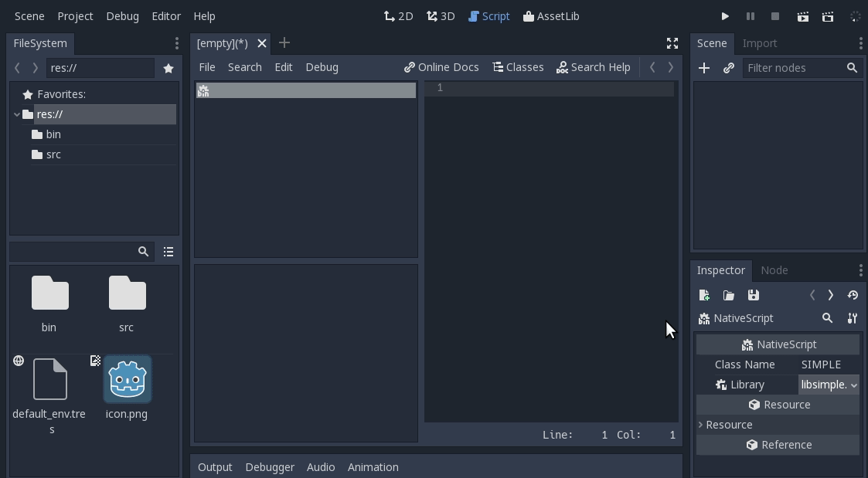Click the Play Custom Scene icon
Screen dimensions: 868x478
coord(828,16)
